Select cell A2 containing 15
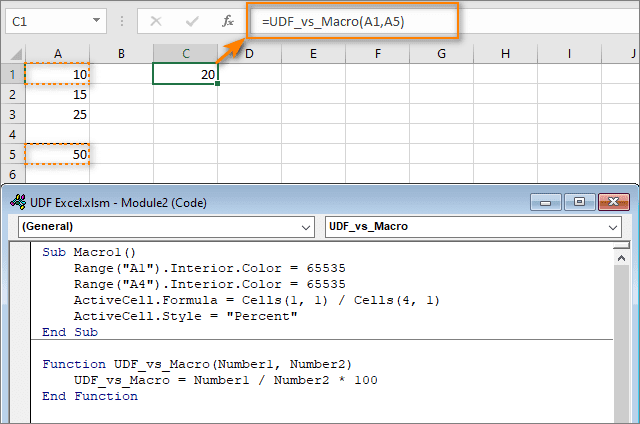The width and height of the screenshot is (640, 424). point(58,94)
